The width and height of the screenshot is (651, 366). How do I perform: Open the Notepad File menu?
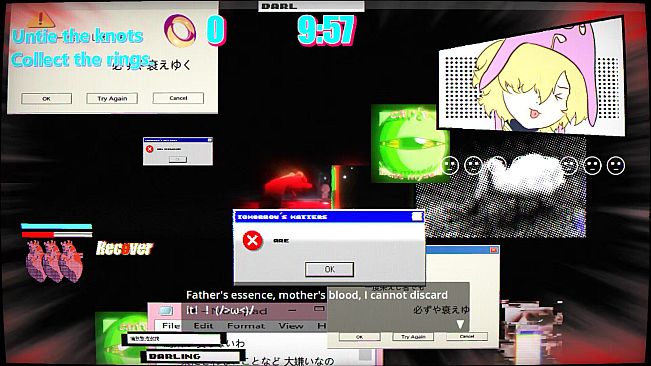click(x=171, y=326)
